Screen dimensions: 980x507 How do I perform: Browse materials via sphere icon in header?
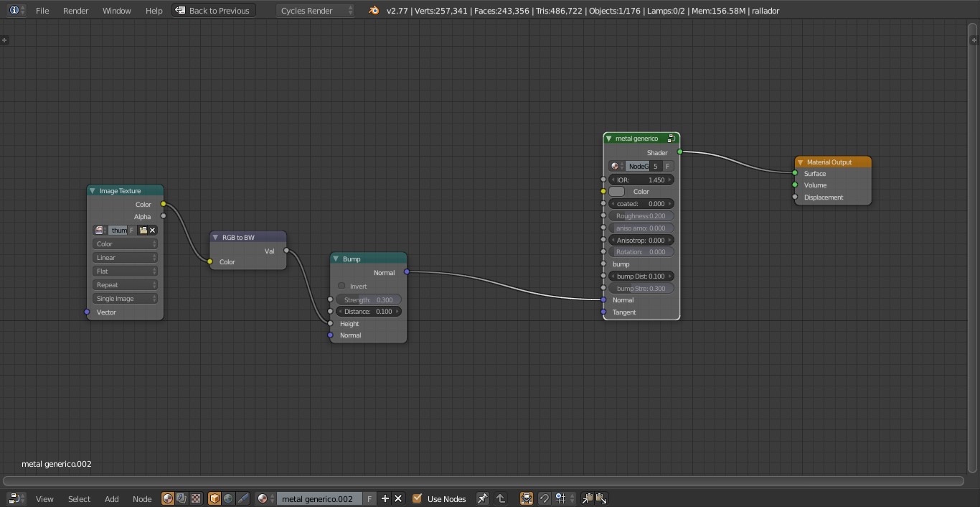pos(265,498)
